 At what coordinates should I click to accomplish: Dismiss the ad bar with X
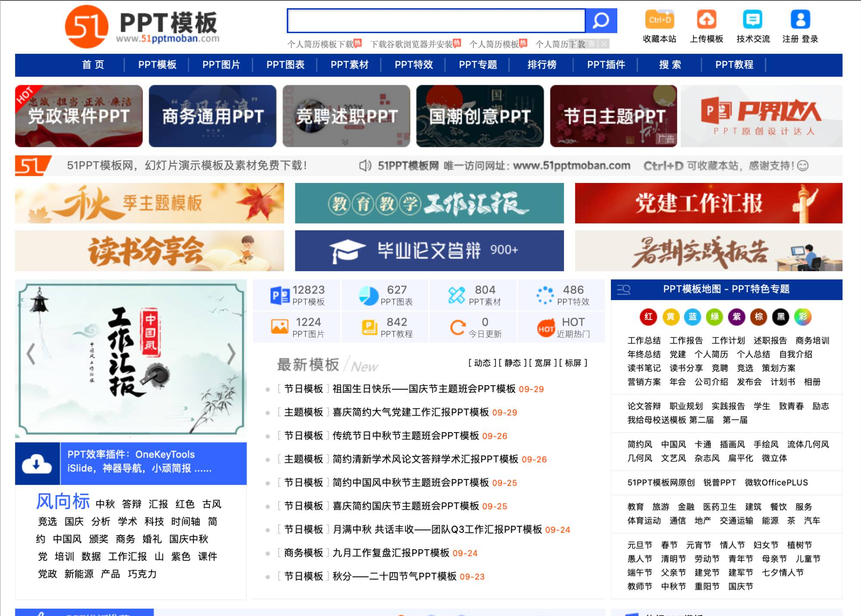click(604, 43)
